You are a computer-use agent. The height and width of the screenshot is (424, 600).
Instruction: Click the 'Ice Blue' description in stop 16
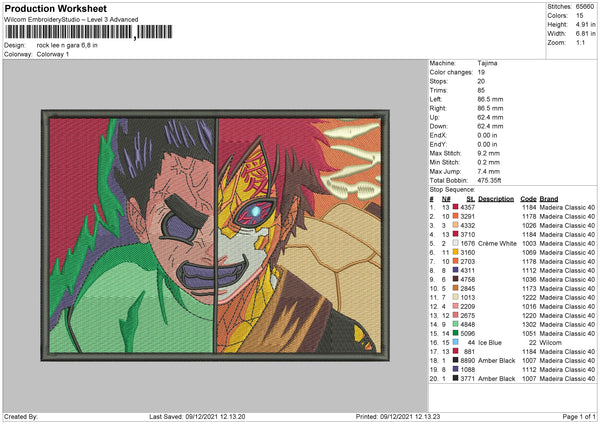(x=490, y=342)
